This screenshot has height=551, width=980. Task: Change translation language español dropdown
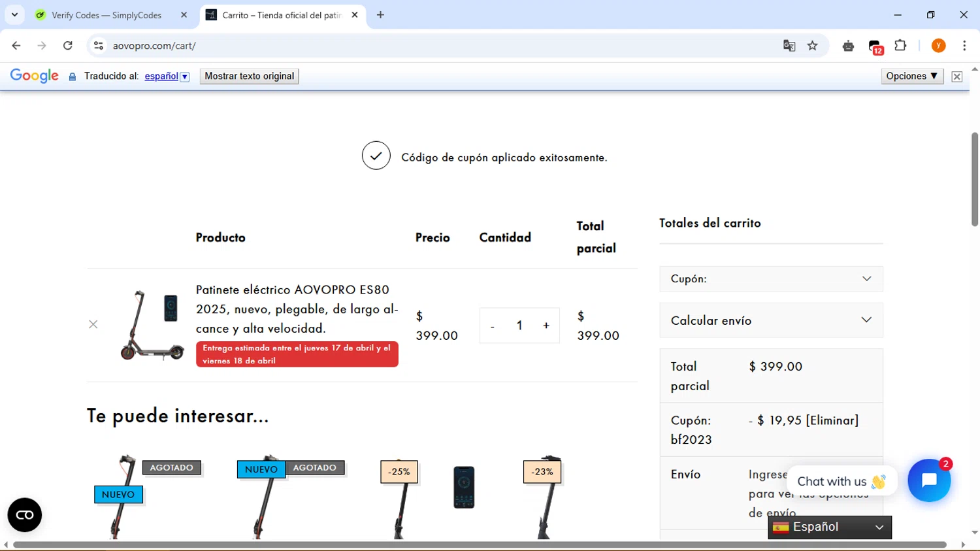(167, 76)
